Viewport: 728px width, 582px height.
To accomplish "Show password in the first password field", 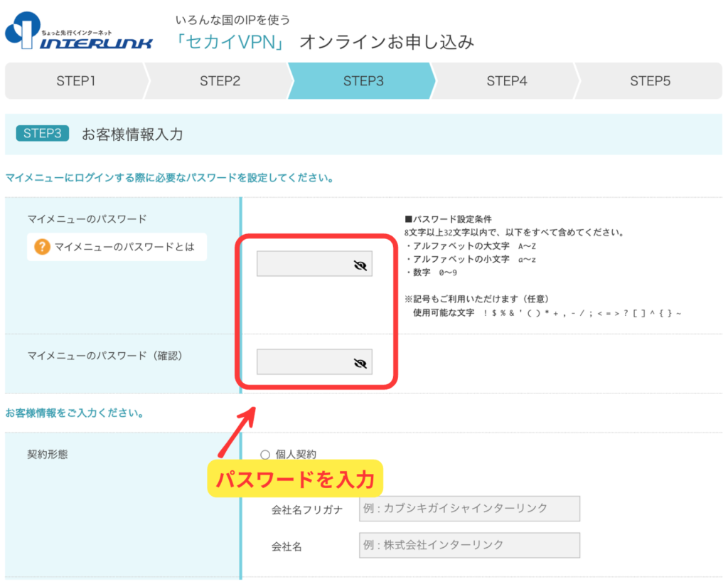I will [x=360, y=265].
